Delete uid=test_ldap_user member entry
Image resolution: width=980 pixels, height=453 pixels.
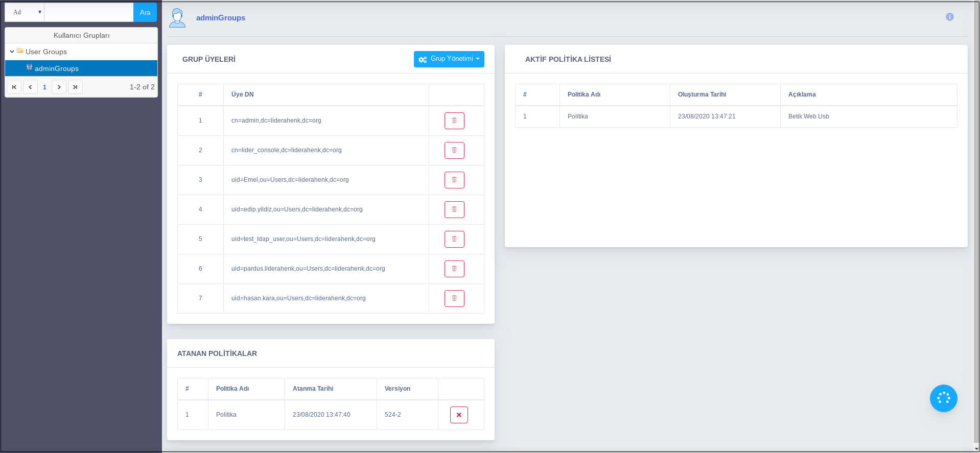pos(454,240)
